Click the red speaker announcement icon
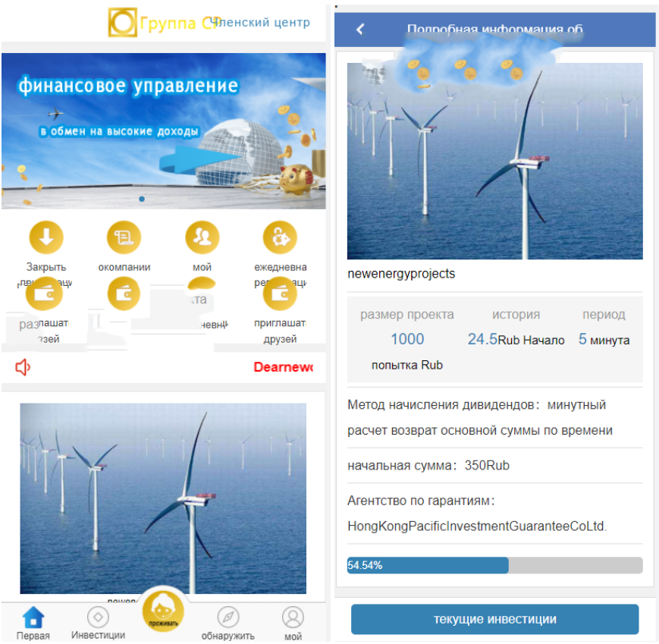The height and width of the screenshot is (644, 659). pyautogui.click(x=24, y=368)
